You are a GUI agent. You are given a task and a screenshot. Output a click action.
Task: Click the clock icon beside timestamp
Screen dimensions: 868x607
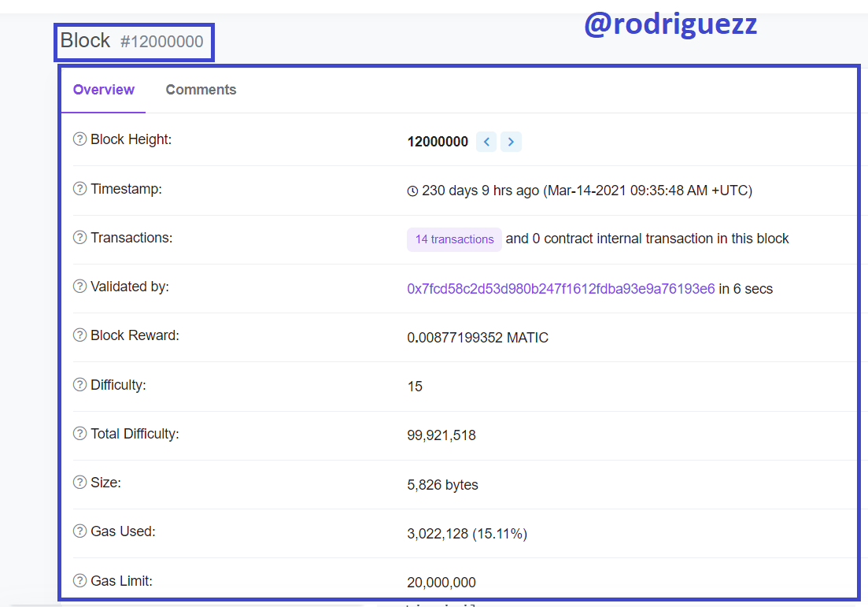click(412, 191)
